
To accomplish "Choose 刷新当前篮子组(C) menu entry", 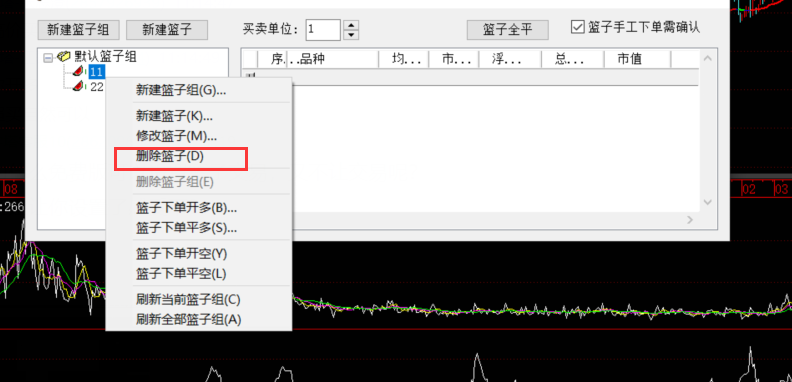I will coord(199,300).
